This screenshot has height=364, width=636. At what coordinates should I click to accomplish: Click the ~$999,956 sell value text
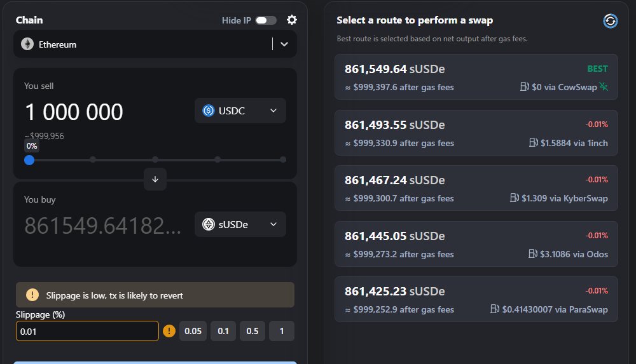(x=45, y=136)
